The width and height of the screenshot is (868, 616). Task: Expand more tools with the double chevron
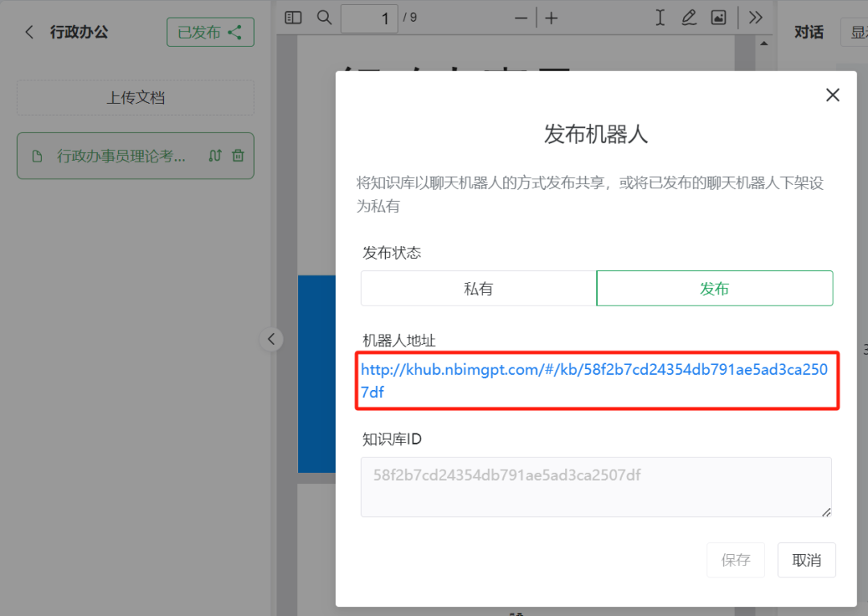point(755,18)
